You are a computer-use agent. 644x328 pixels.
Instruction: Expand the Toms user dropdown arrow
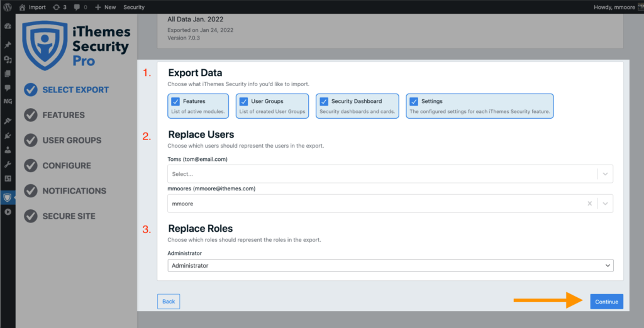pos(605,174)
